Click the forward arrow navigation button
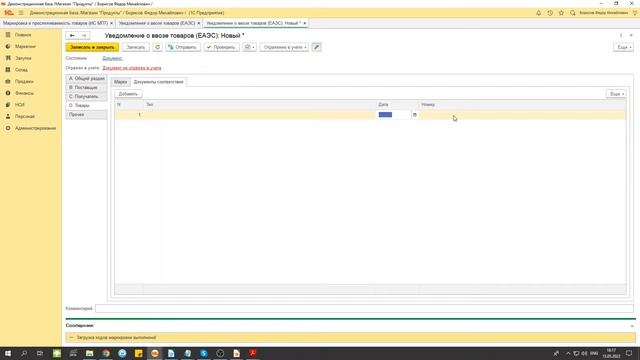 click(x=84, y=36)
